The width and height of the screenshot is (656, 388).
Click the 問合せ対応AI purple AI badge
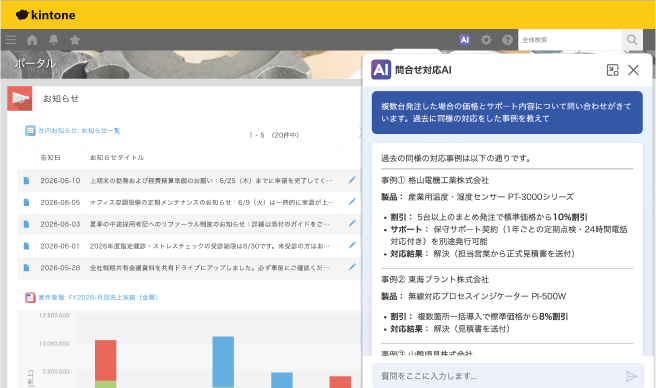click(x=381, y=69)
